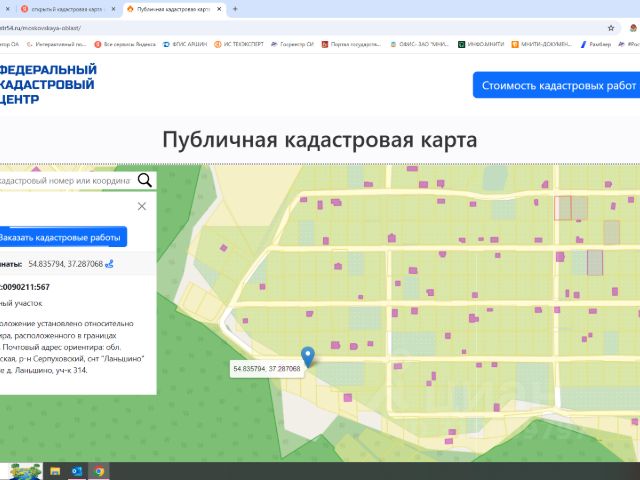Image resolution: width=640 pixels, height=480 pixels.
Task: Open 'ИС ТЕХЭКСПЕРТ' bookmark
Action: [239, 44]
